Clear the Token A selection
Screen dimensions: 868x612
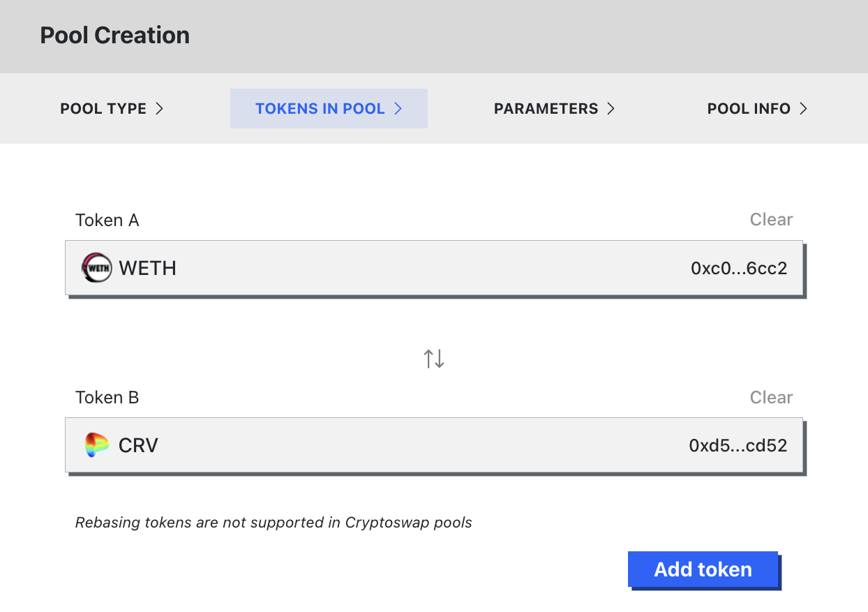(x=771, y=220)
